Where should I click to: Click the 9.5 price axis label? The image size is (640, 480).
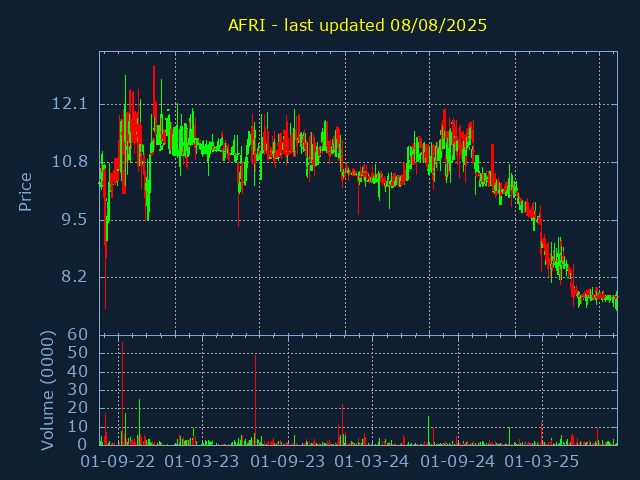74,220
